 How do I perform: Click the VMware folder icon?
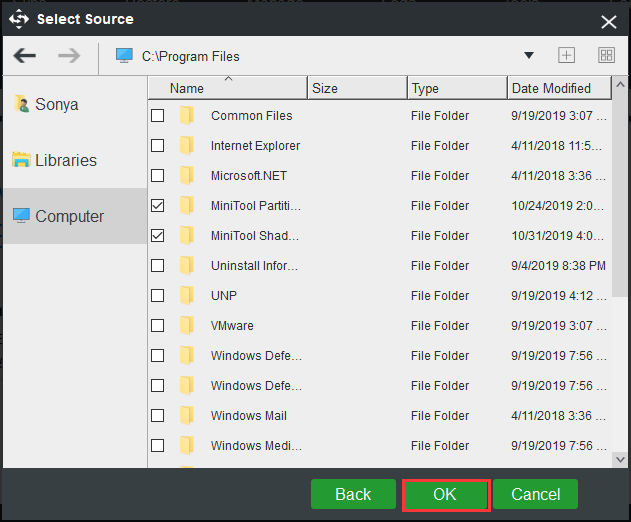coord(186,326)
